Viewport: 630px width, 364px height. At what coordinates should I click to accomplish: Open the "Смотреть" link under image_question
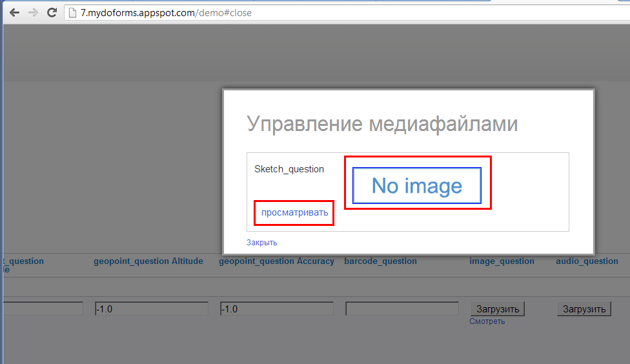pos(487,321)
